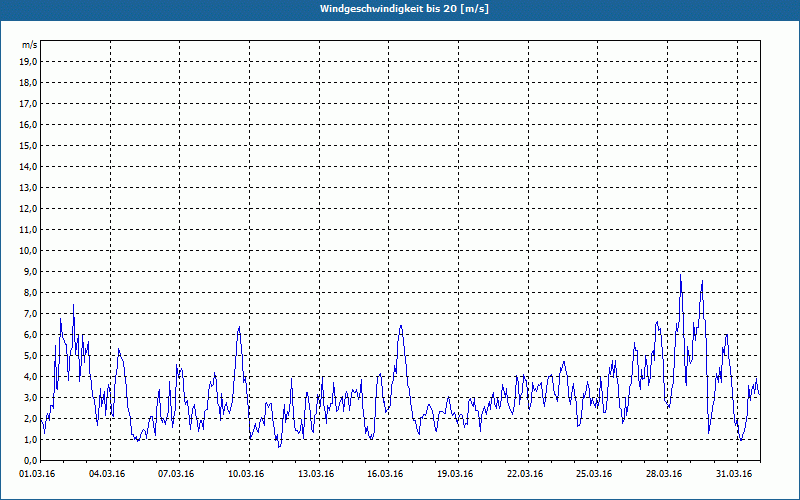Click the date label '16.03.16'
The width and height of the screenshot is (800, 500).
(x=386, y=474)
